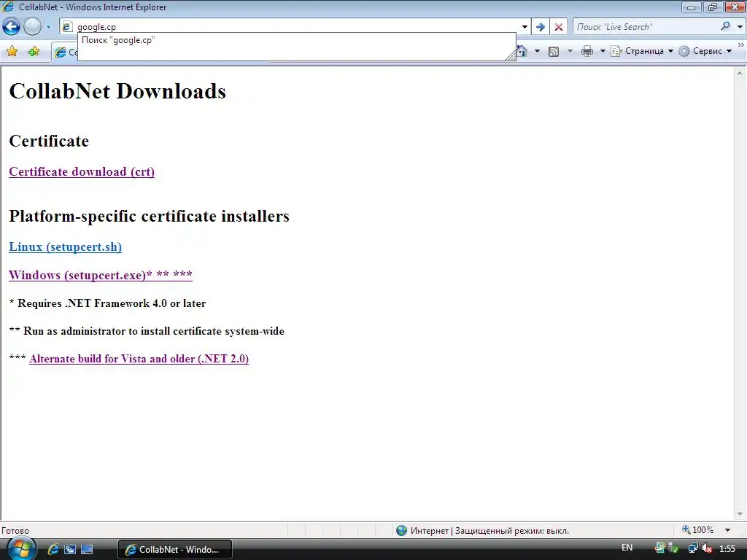Open the Certificate download (crt) link
747x560 pixels.
82,171
